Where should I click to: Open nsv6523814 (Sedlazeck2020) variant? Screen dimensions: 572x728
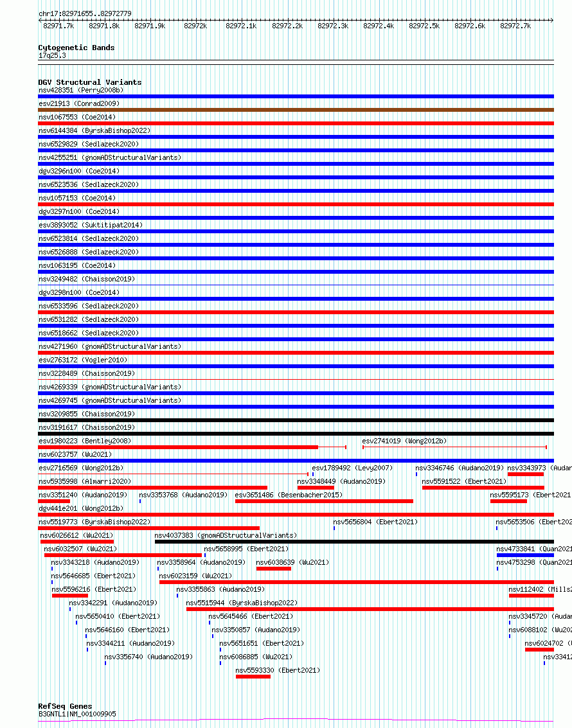pyautogui.click(x=89, y=238)
